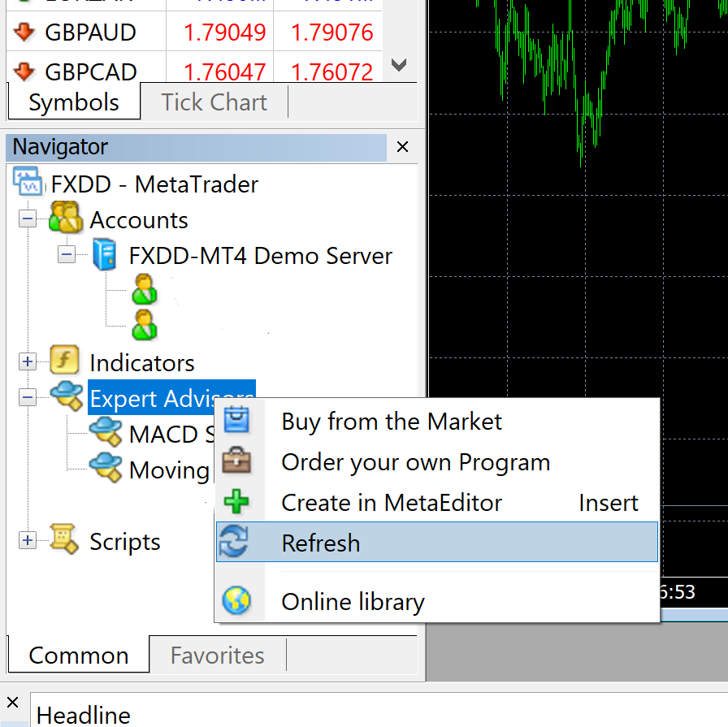Choose Order your own Program

437,462
